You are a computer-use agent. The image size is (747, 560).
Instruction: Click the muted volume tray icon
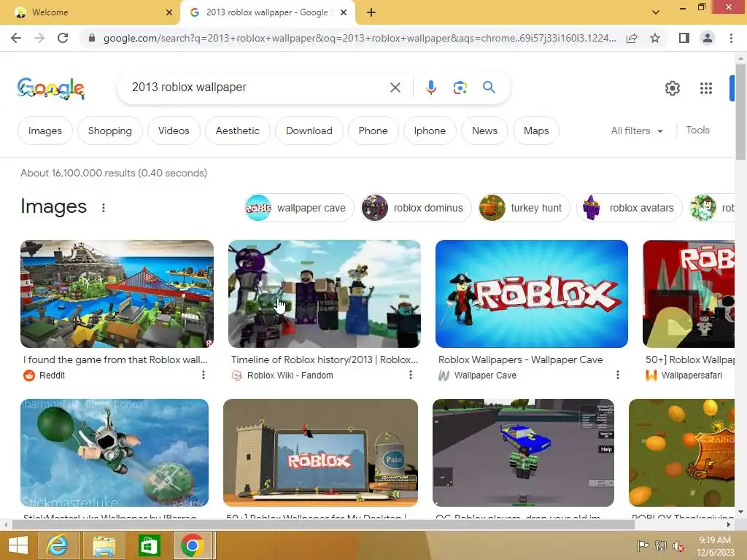678,546
